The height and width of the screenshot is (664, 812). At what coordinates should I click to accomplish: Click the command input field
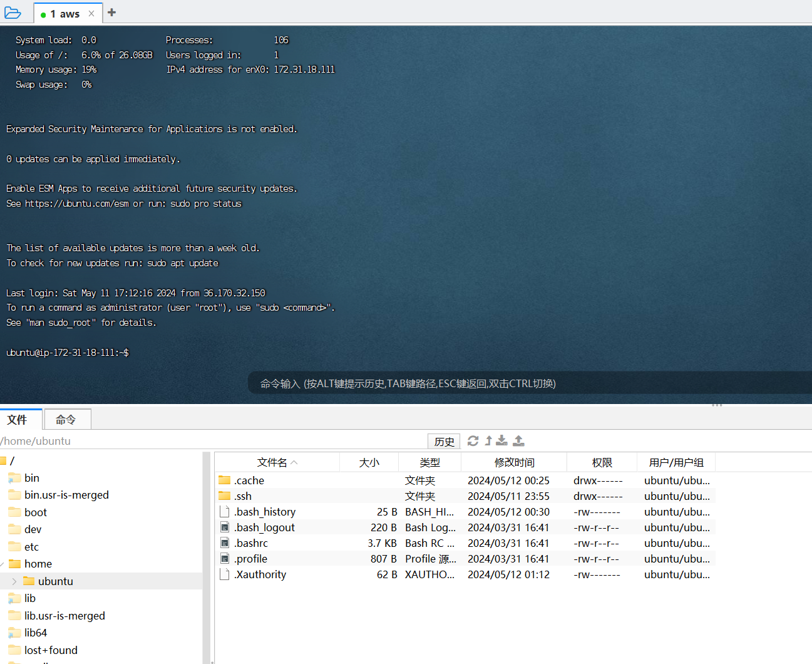tap(530, 383)
